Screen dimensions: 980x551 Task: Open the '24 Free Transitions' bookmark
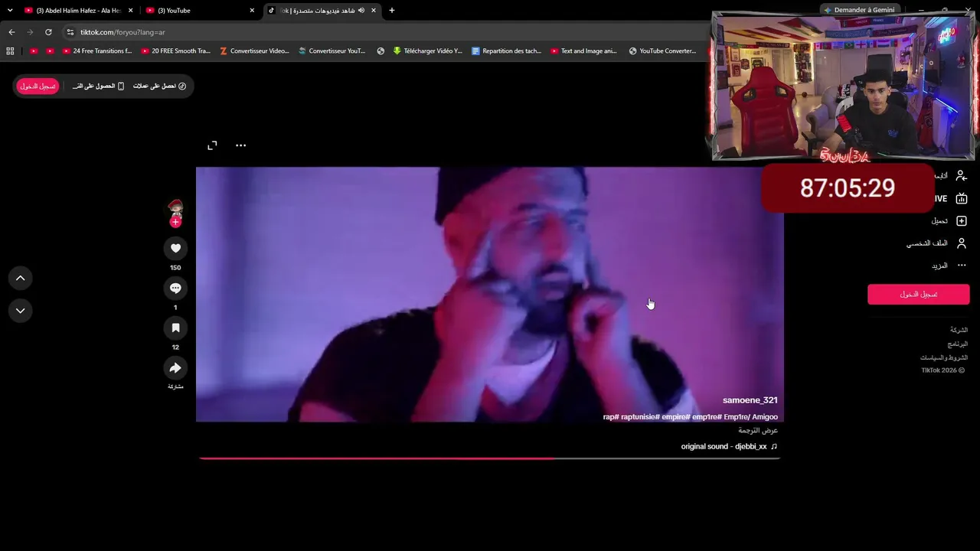97,51
